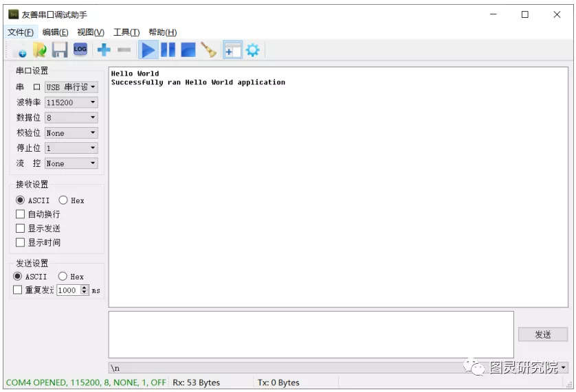Open settings with the gear icon

coord(253,50)
